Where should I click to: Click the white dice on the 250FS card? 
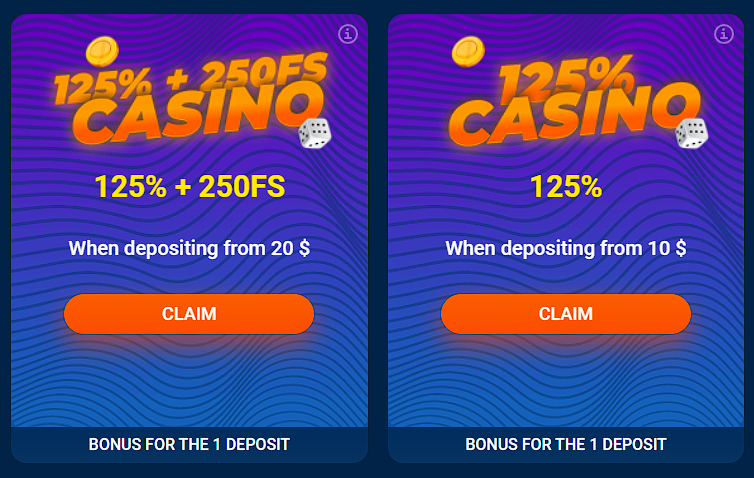(x=315, y=132)
